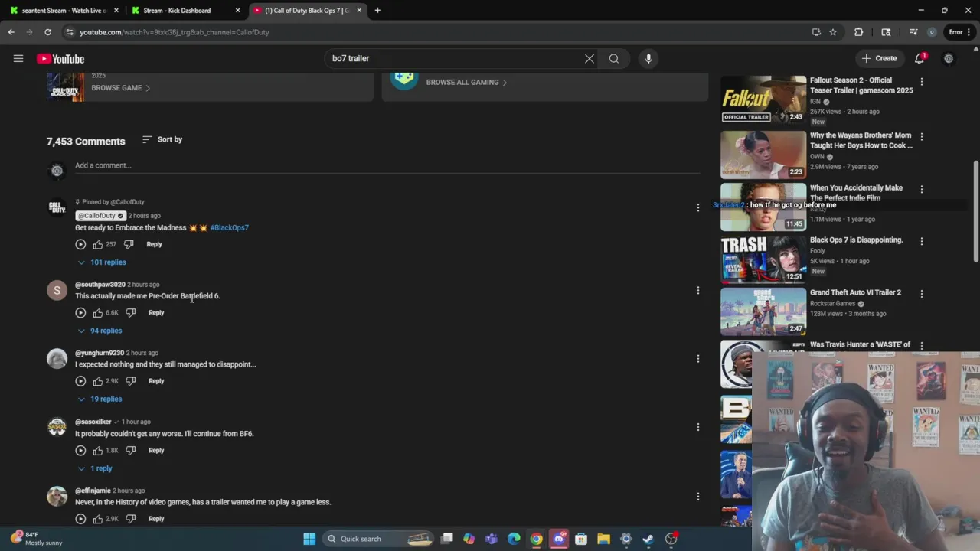This screenshot has height=551, width=980.
Task: Open Perfect Indie Film video thumbnail
Action: point(763,207)
